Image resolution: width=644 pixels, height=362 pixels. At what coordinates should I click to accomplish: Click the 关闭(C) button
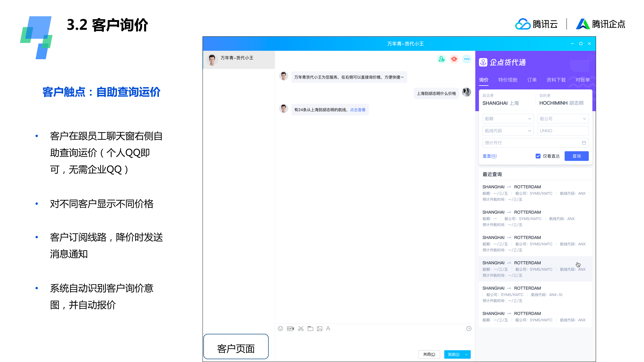tap(429, 354)
